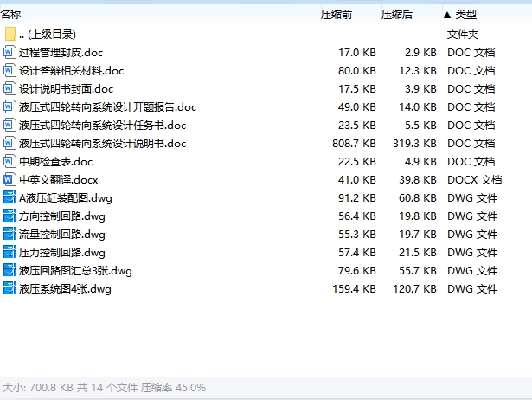Click the 类型 column header
The image size is (532, 400).
click(x=466, y=14)
